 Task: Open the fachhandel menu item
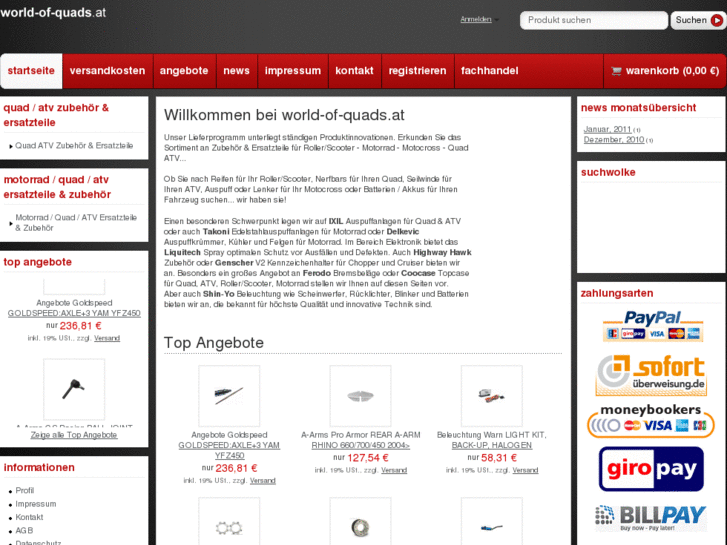(x=490, y=71)
